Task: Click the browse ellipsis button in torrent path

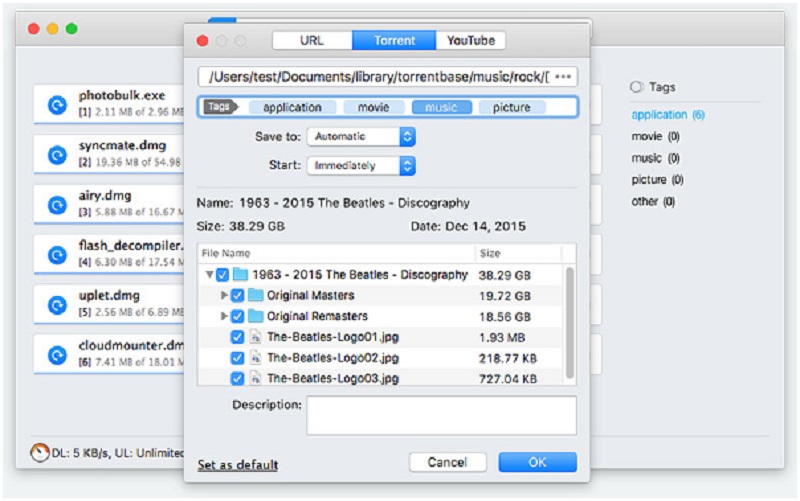Action: coord(564,76)
